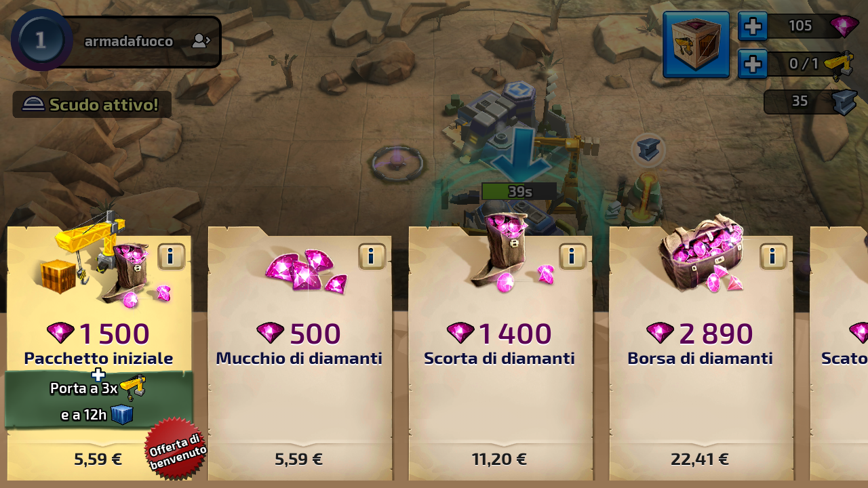Show info for Scorta di diamanti
Viewport: 868px width, 488px height.
coord(572,256)
